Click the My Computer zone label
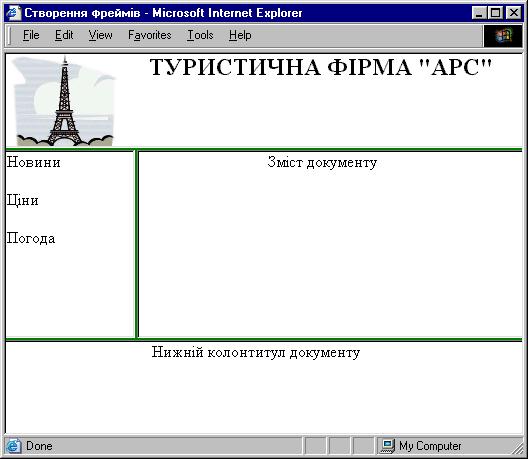Image resolution: width=528 pixels, height=459 pixels. coord(430,446)
